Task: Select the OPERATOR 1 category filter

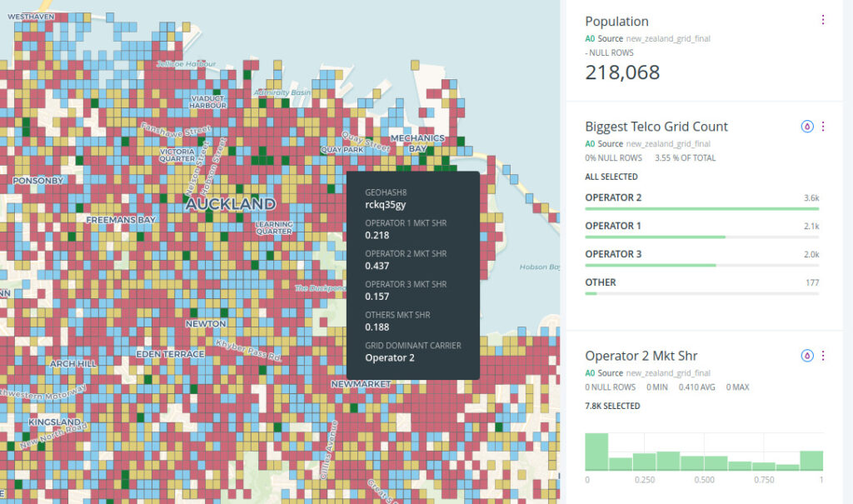Action: (614, 226)
